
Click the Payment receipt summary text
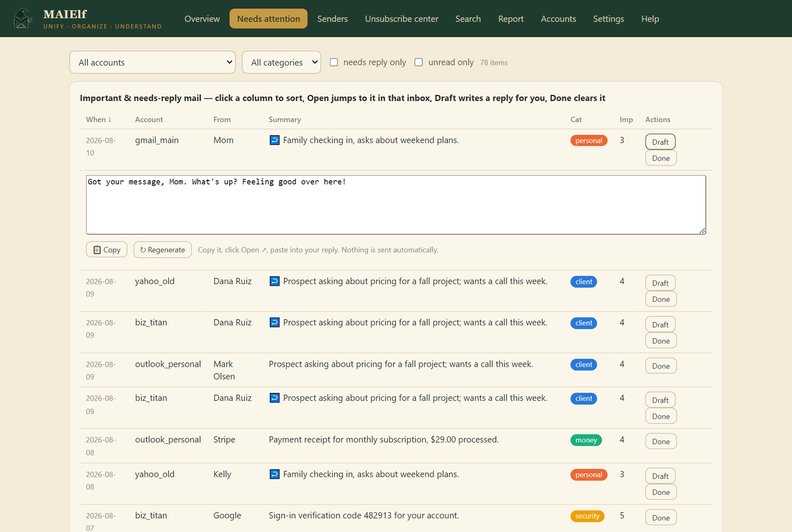click(x=384, y=439)
